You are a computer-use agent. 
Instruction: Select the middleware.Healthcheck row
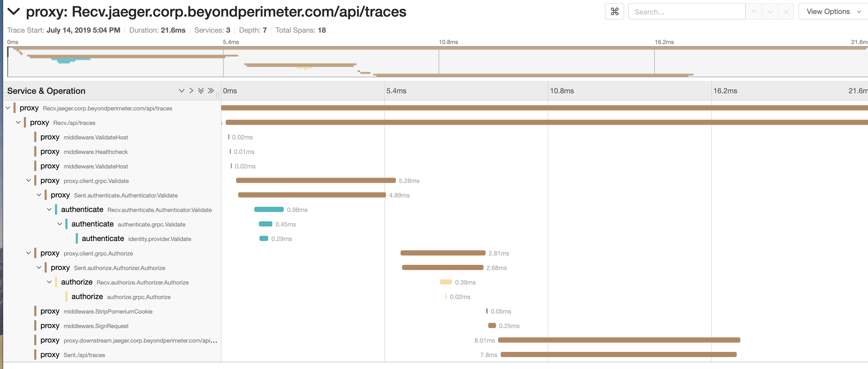pyautogui.click(x=112, y=152)
